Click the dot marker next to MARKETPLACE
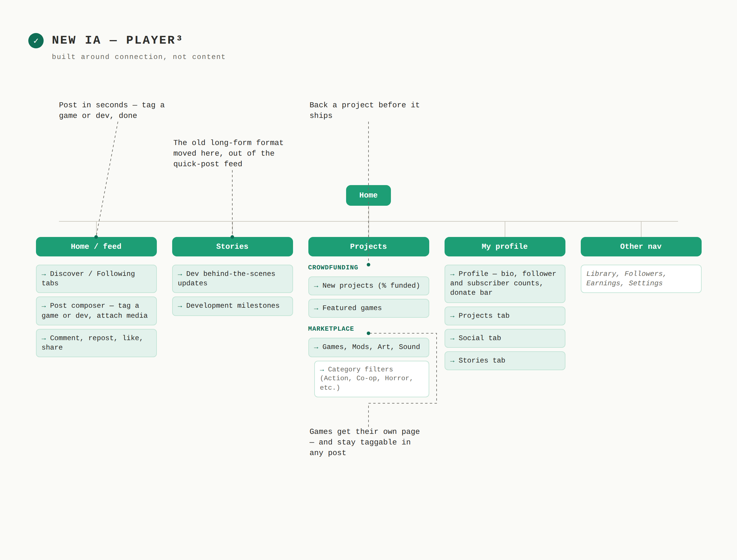 [368, 333]
